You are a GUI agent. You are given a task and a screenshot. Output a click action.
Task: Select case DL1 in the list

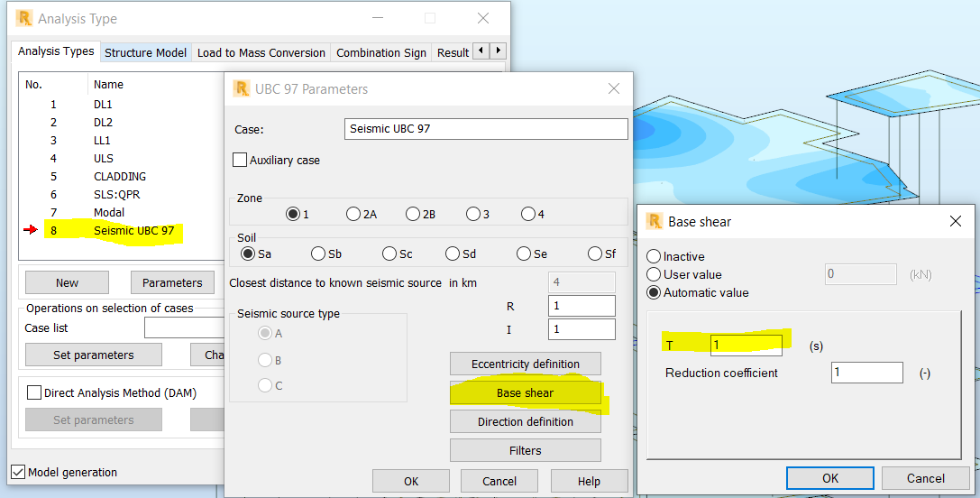[x=103, y=105]
